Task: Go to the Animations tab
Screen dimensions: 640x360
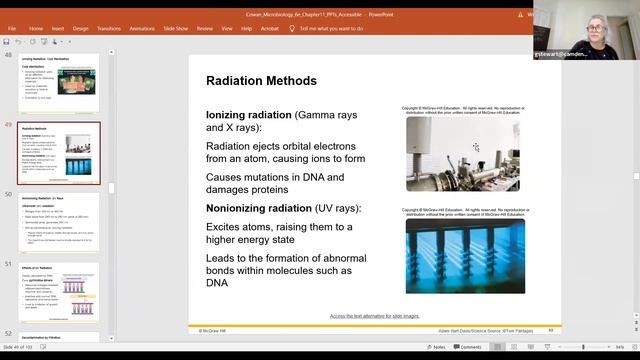Action: (x=142, y=29)
